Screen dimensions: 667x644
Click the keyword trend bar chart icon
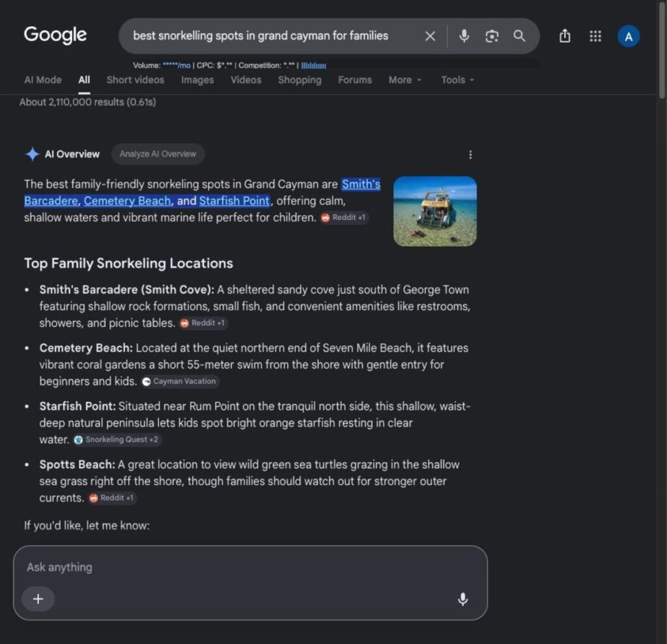tap(313, 66)
